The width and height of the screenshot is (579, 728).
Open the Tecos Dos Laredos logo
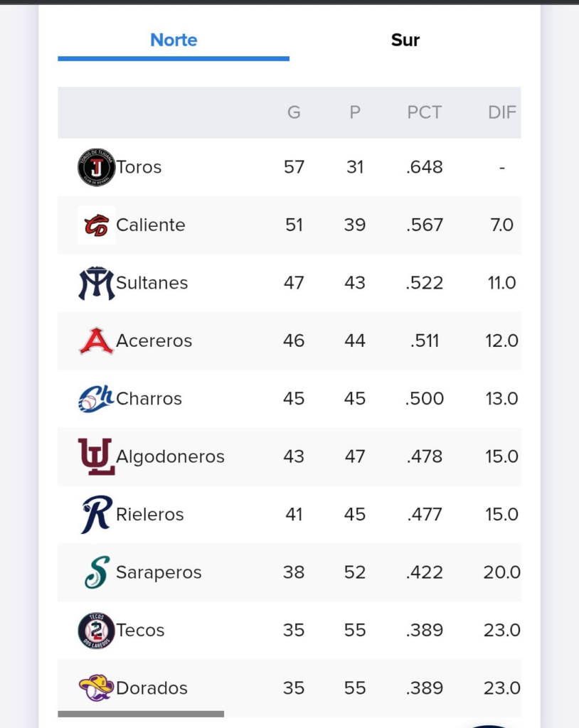click(x=96, y=630)
